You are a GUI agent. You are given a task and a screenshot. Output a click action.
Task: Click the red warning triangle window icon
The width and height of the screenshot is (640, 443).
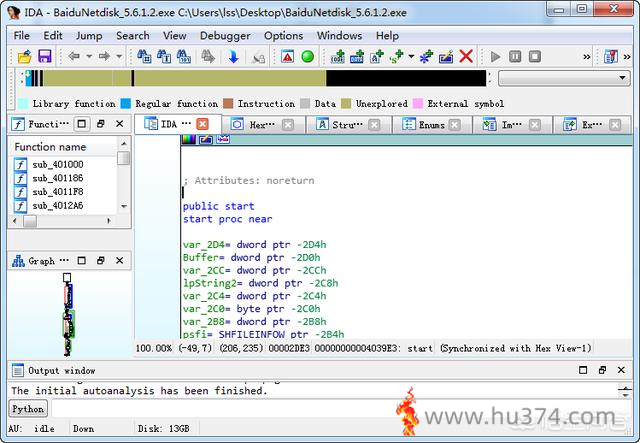pos(287,56)
